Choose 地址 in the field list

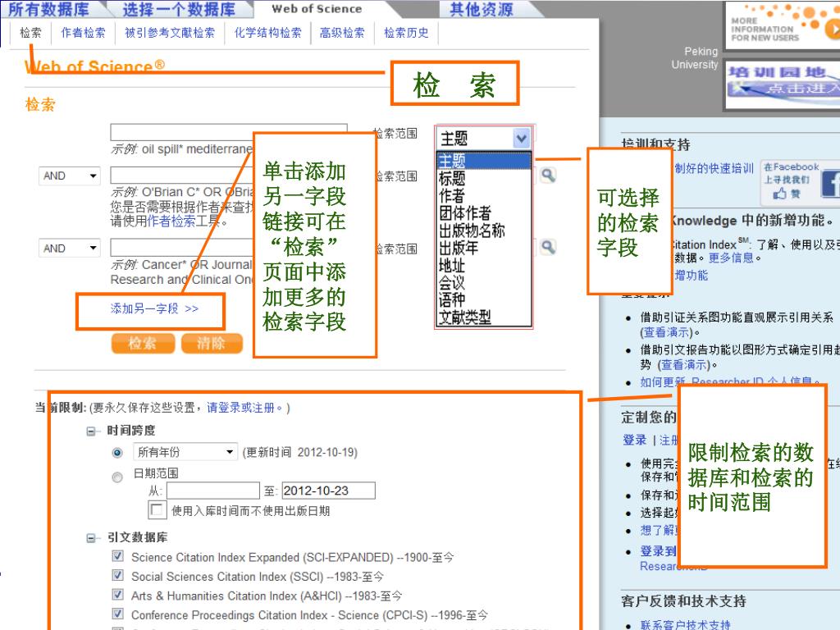pyautogui.click(x=452, y=265)
